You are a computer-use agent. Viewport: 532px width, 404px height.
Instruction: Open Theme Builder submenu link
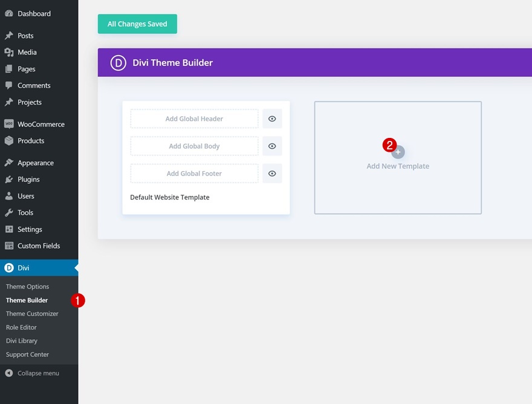pyautogui.click(x=27, y=300)
